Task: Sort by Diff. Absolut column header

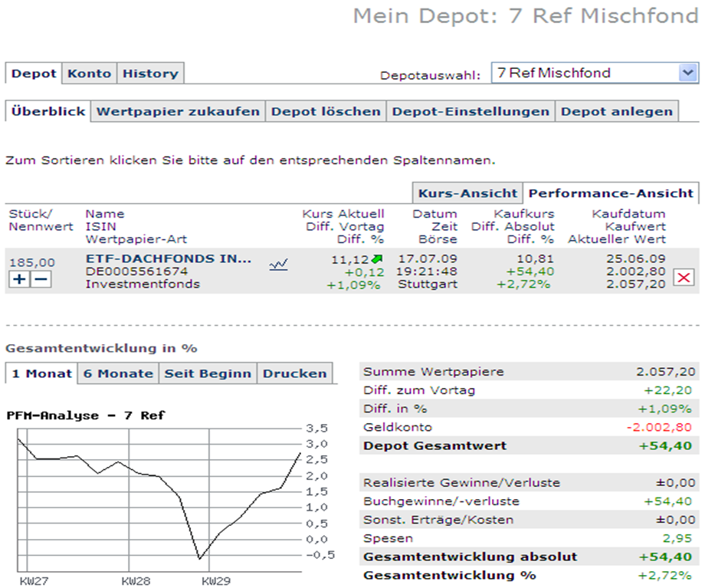Action: click(x=513, y=227)
